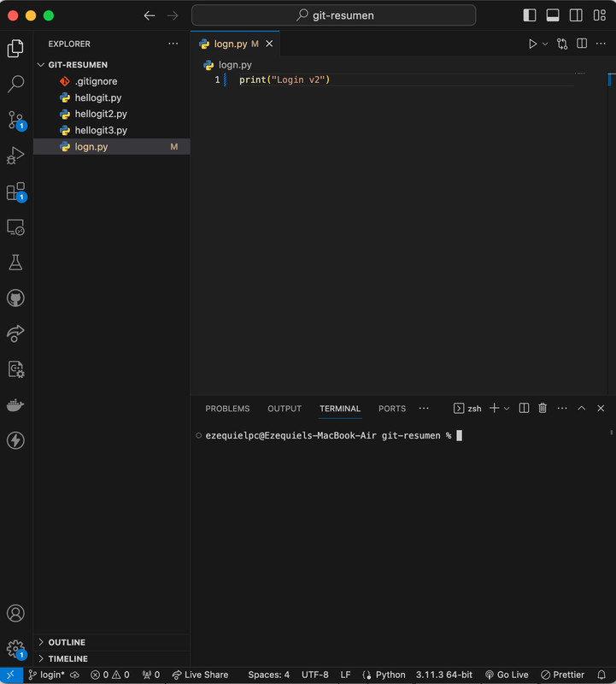Change indentation via Spaces: 4
The image size is (616, 684).
coord(268,675)
